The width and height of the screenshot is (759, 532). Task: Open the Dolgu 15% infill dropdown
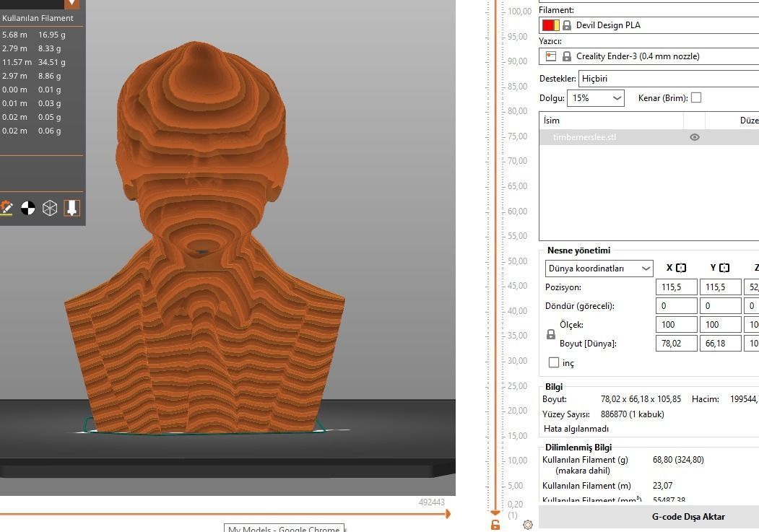pos(596,98)
